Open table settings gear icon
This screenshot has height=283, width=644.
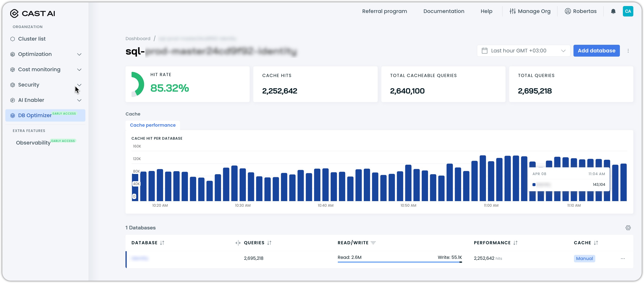(x=628, y=228)
